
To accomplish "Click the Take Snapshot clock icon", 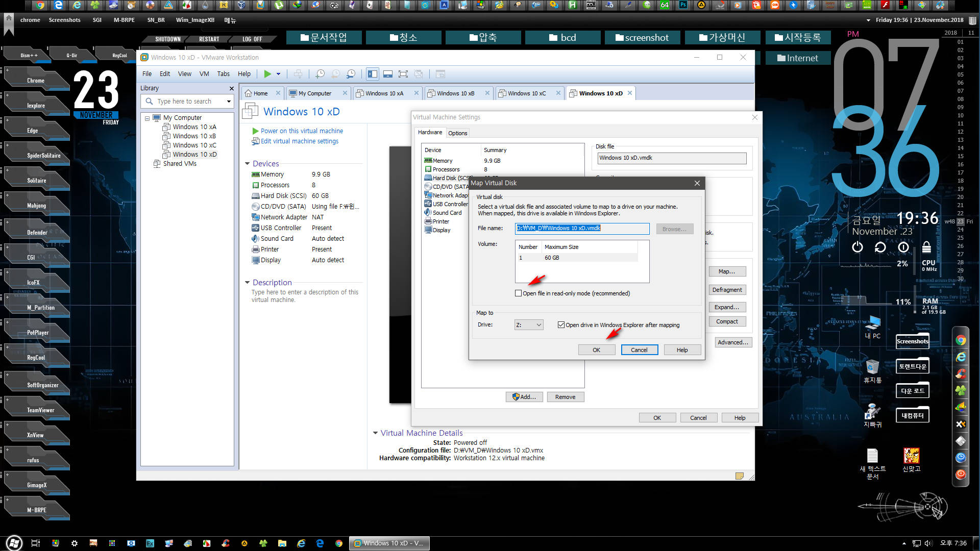I will click(320, 74).
